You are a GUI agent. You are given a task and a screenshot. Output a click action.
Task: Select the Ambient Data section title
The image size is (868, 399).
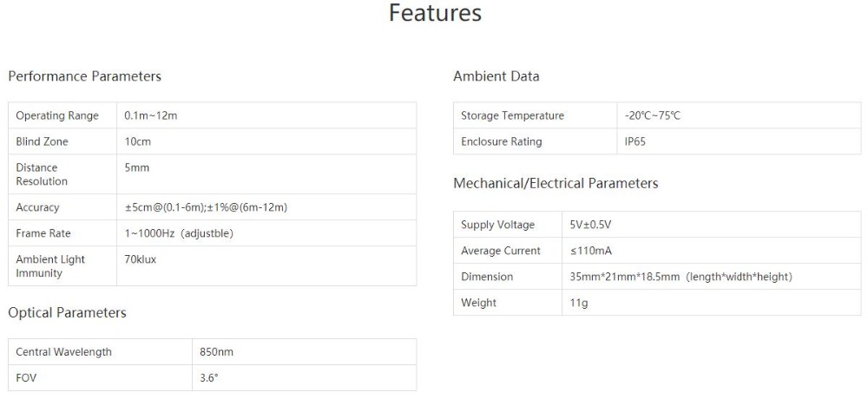(x=496, y=76)
